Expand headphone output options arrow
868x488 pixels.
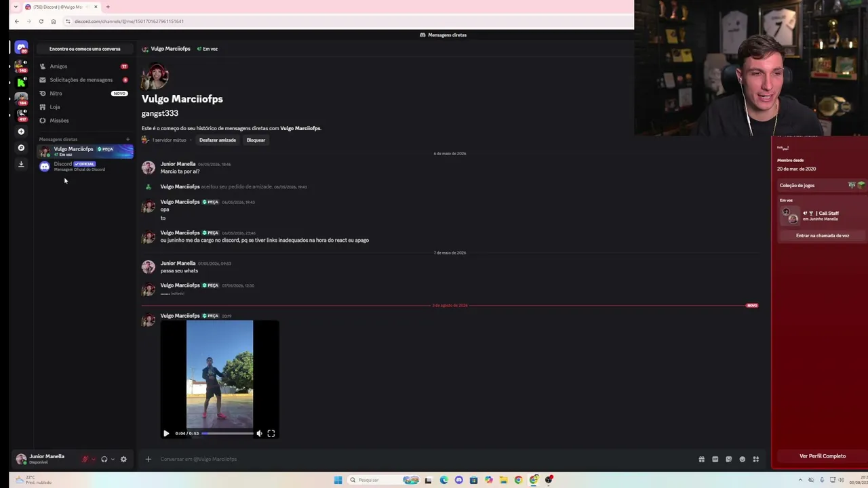click(x=113, y=459)
